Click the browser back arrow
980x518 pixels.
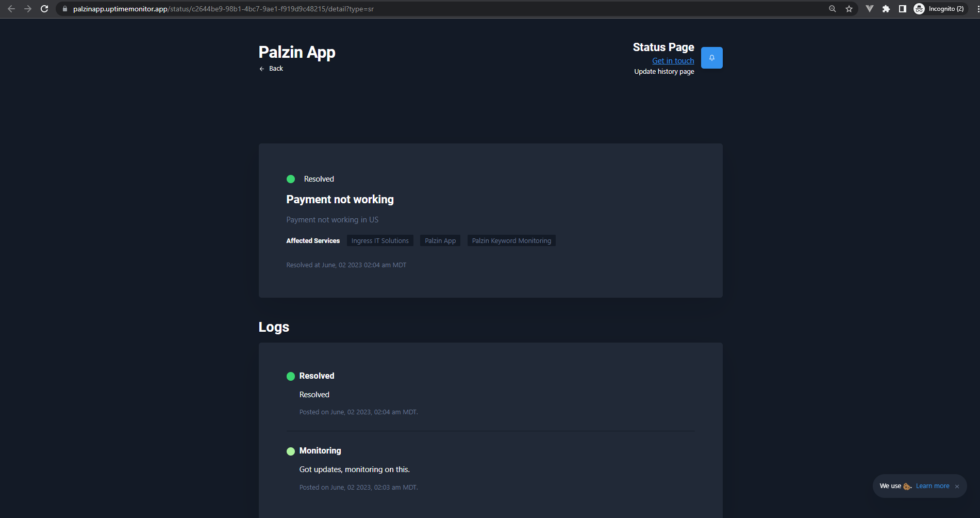pyautogui.click(x=11, y=9)
